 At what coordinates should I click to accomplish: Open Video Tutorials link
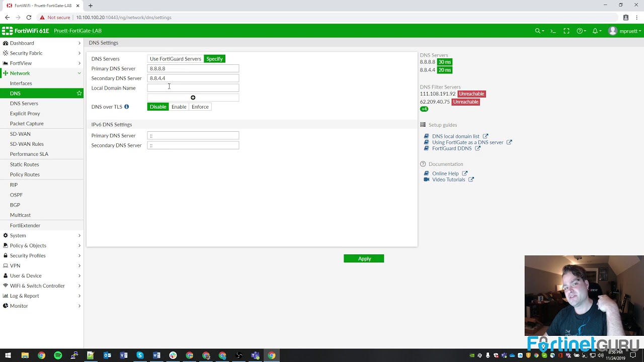448,179
